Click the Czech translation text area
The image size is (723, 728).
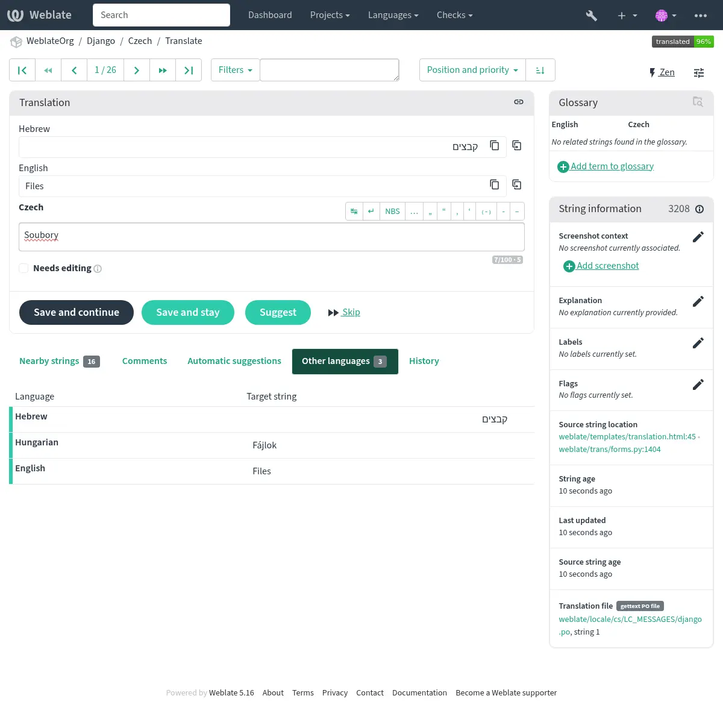click(271, 237)
